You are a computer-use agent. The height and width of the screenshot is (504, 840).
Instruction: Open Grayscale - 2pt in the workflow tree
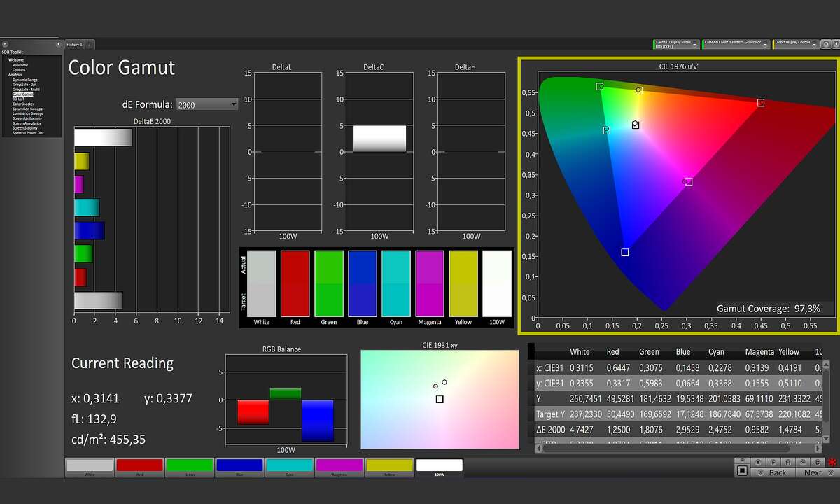tap(24, 85)
